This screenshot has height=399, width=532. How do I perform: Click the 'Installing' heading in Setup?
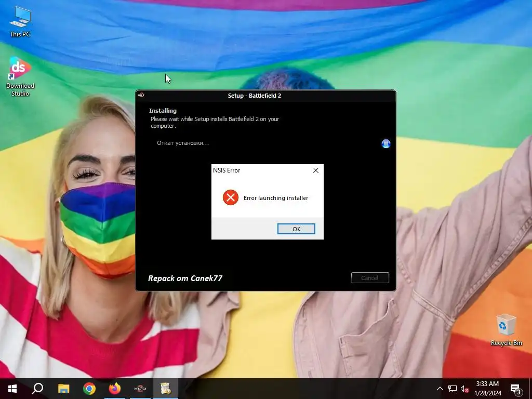pyautogui.click(x=163, y=111)
